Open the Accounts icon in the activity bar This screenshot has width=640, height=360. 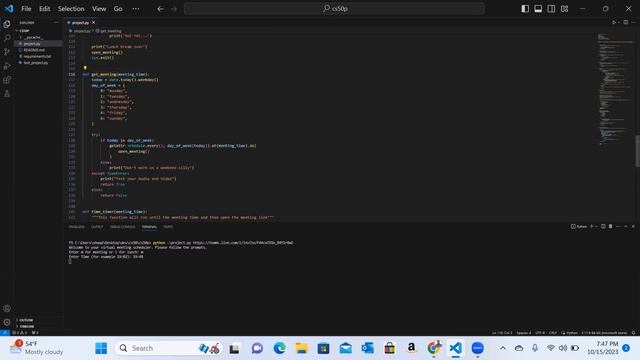pos(7,309)
